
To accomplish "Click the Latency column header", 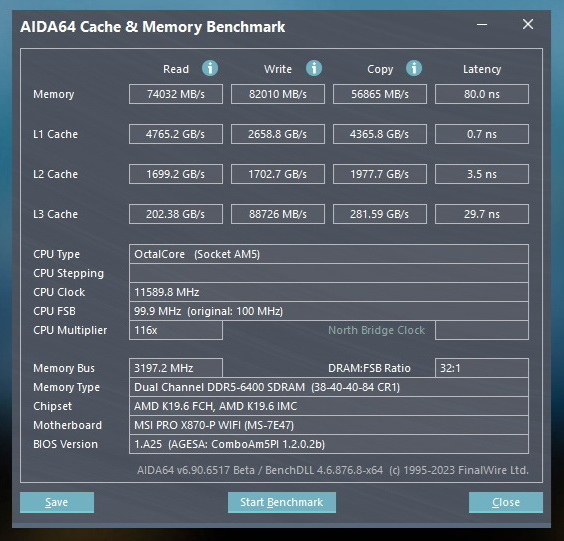I will pos(482,69).
